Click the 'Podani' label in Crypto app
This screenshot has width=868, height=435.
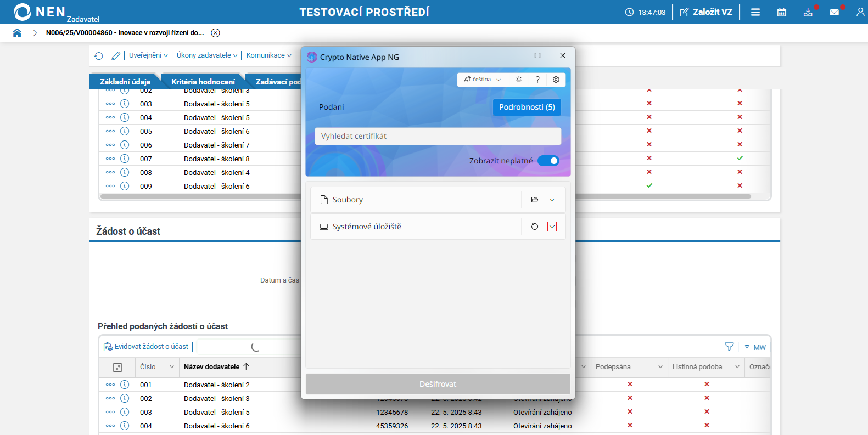pyautogui.click(x=332, y=107)
